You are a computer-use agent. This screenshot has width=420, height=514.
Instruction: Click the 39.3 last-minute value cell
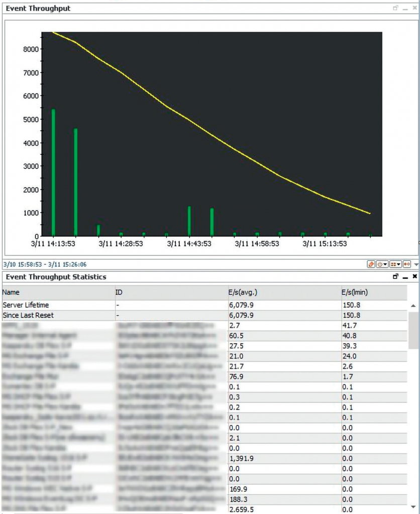pos(374,346)
